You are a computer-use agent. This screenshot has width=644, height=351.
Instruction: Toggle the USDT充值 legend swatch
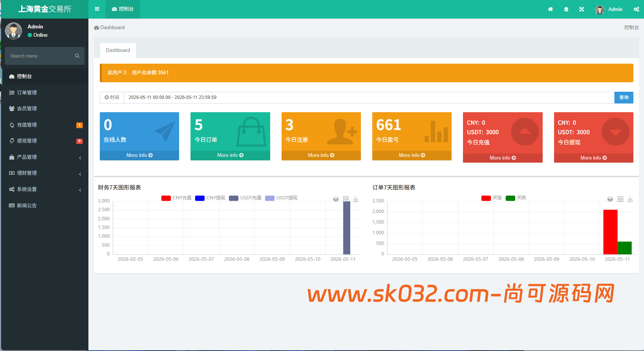point(233,198)
